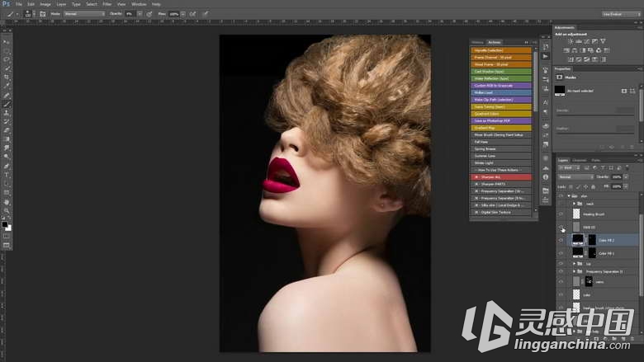Open the Character panel from dock

click(546, 102)
